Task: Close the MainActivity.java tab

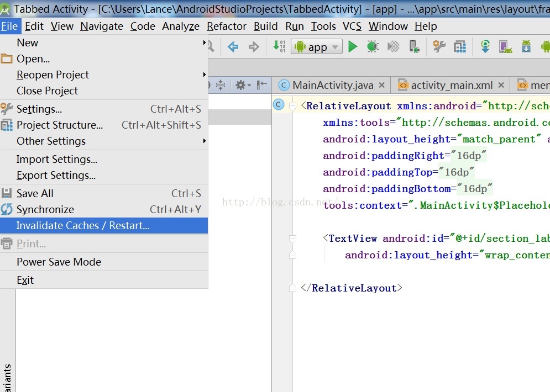Action: pos(382,85)
